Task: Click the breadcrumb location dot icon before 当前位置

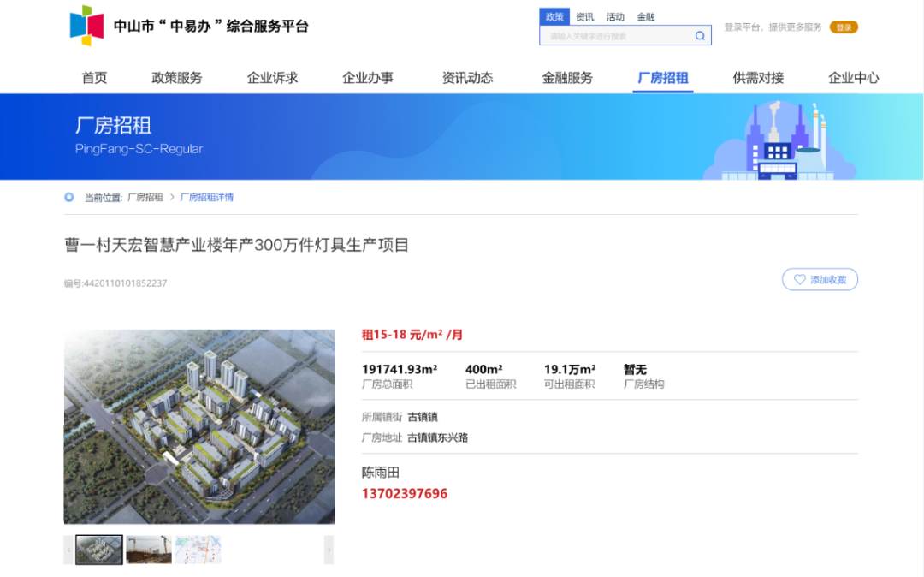Action: click(69, 197)
